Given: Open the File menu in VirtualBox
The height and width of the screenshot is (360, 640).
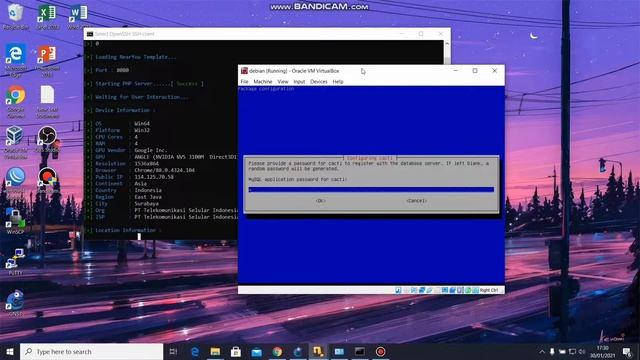Looking at the screenshot, I should (x=244, y=82).
